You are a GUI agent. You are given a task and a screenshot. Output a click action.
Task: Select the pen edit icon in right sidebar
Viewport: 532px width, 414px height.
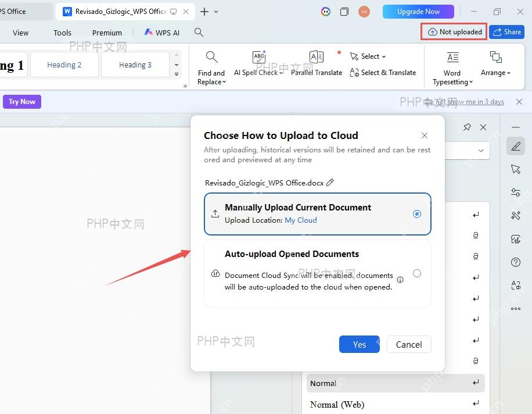tap(516, 146)
